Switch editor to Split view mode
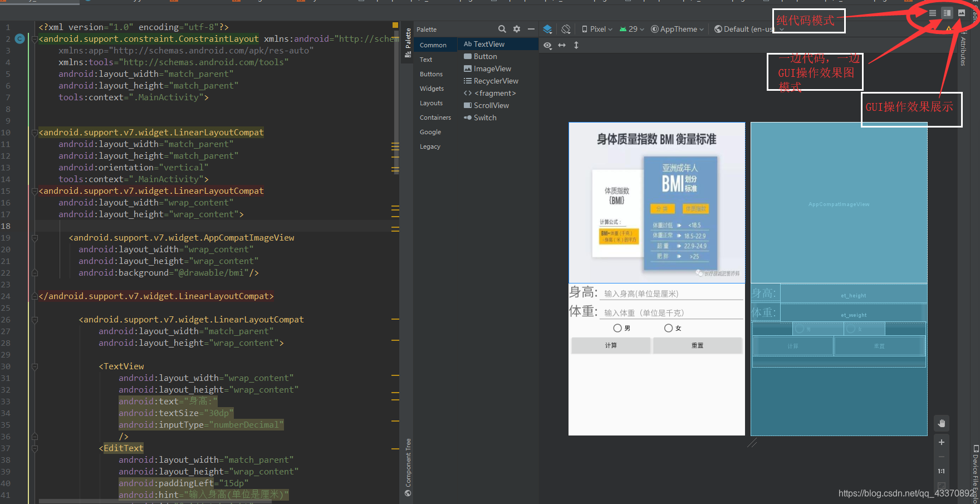The image size is (980, 504). tap(947, 13)
